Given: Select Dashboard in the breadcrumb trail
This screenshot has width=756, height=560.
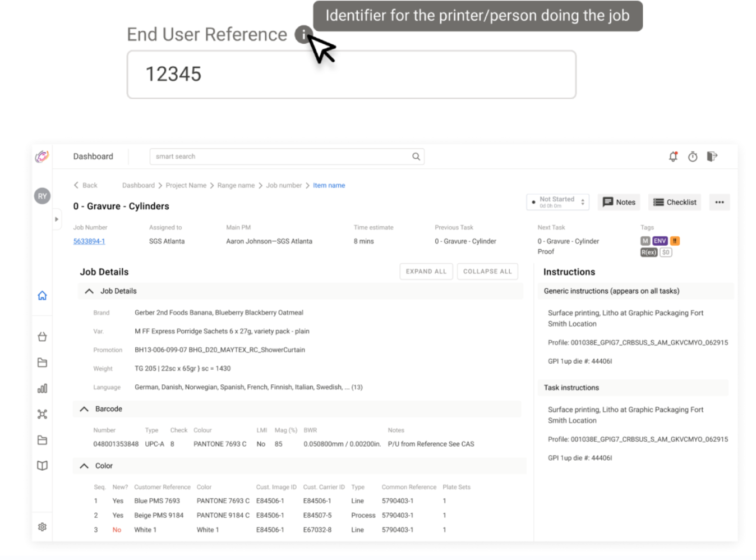Looking at the screenshot, I should tap(139, 185).
